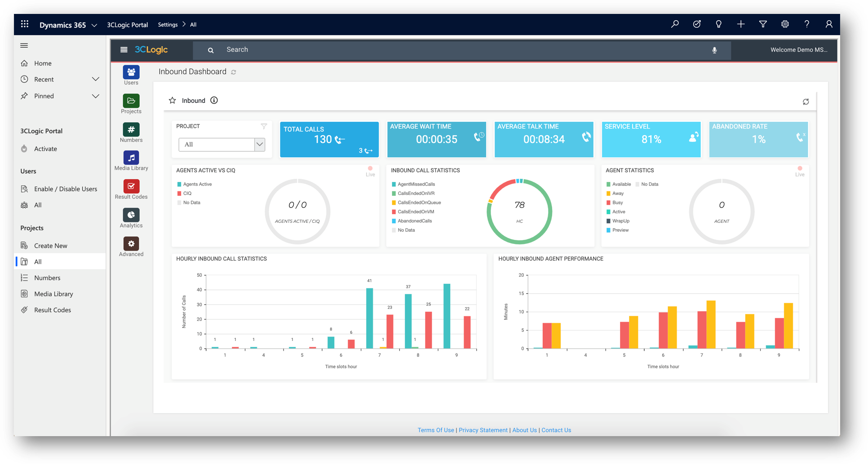Toggle CallsEndedOnVM legend entry
Viewport: 868px width, 464px height.
[413, 212]
